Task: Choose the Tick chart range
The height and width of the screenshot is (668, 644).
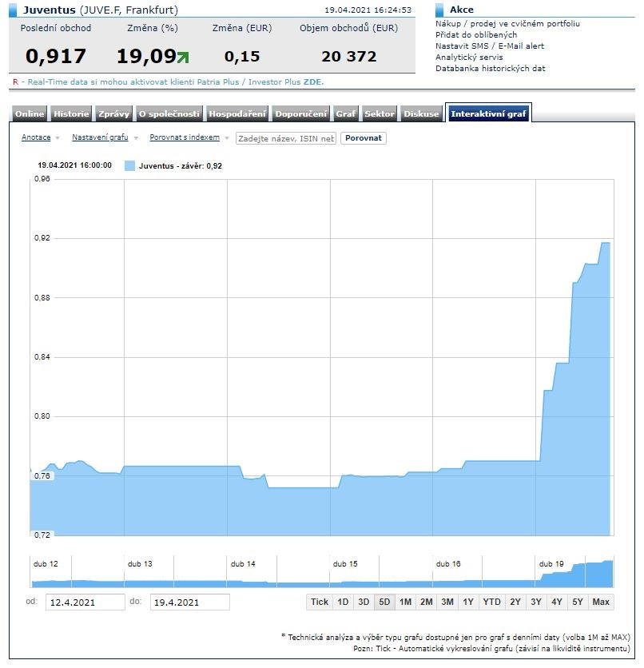Action: point(319,602)
